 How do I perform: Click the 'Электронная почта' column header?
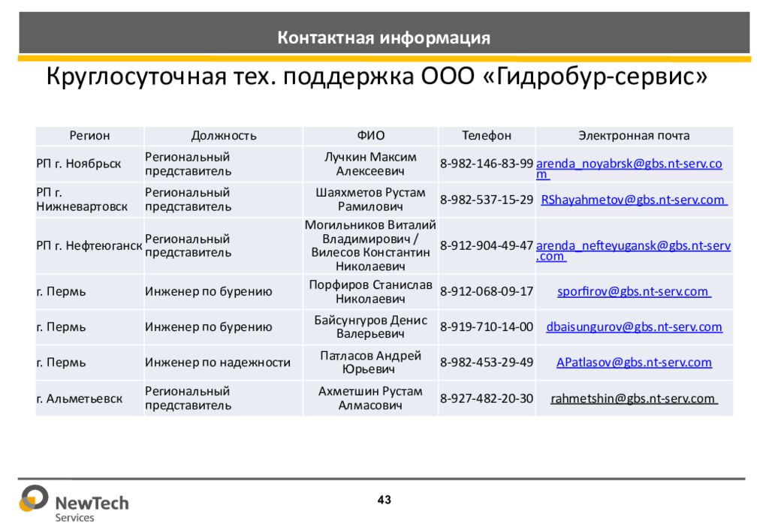click(634, 136)
